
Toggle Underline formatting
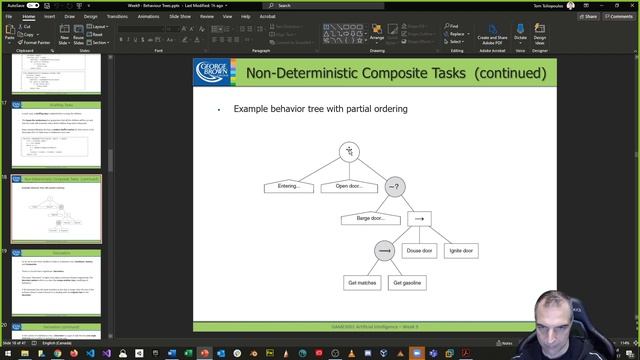tap(136, 40)
